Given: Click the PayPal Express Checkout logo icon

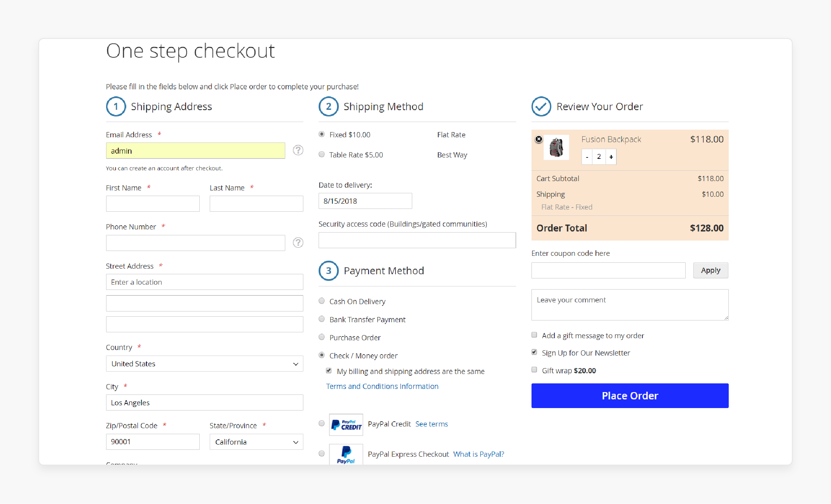Looking at the screenshot, I should [347, 454].
